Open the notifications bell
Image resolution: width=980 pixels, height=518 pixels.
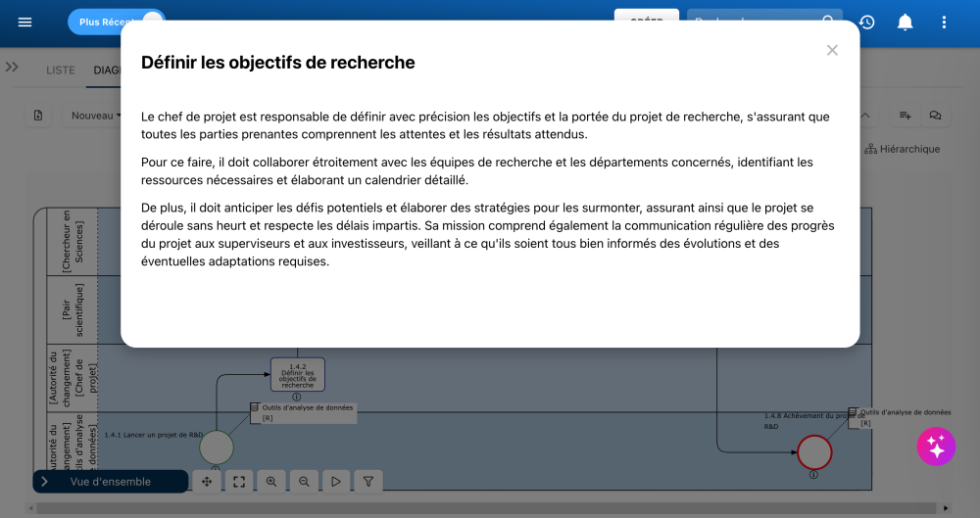pyautogui.click(x=905, y=23)
